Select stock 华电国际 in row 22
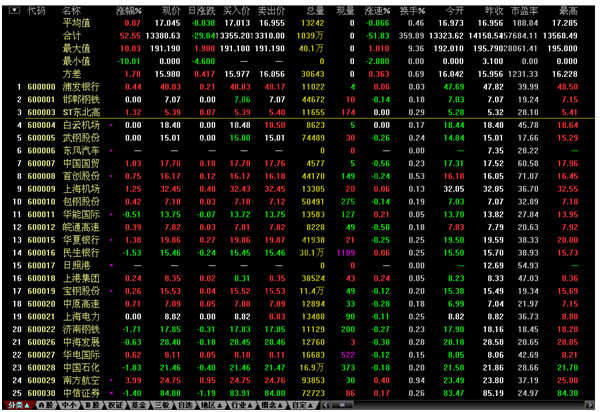Screen dimensions: 600x412 (81, 355)
